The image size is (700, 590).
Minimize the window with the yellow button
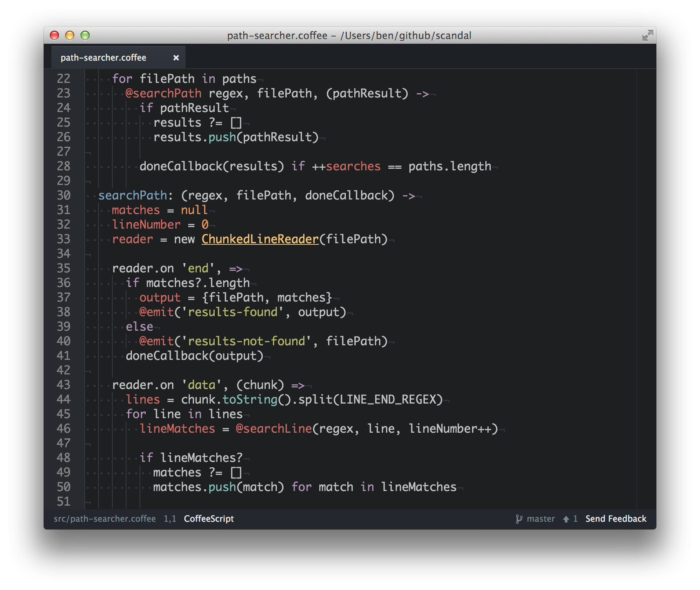70,35
